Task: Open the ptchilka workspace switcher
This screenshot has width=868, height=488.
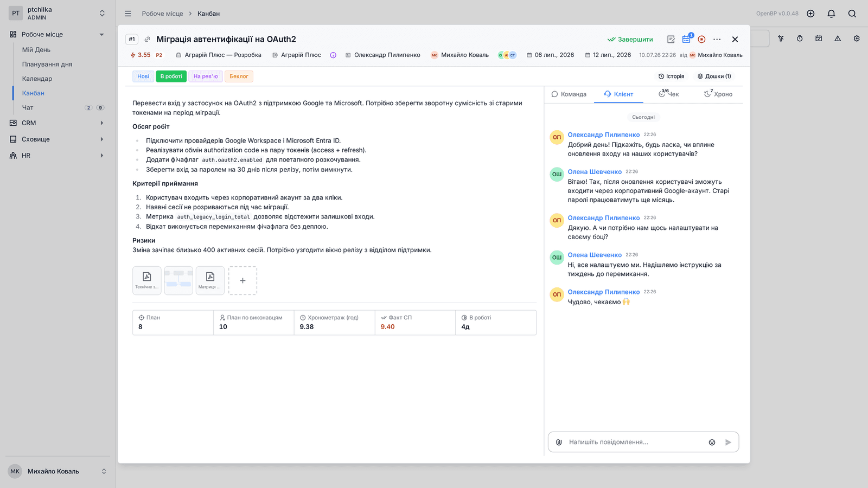Action: point(58,14)
